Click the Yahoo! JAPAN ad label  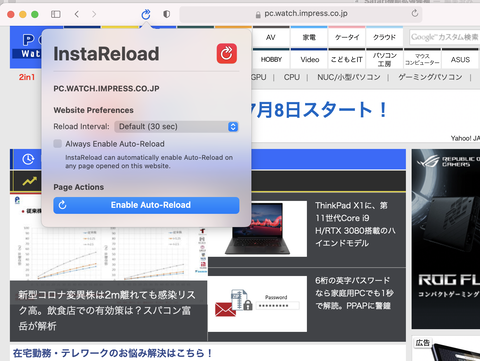coord(465,138)
